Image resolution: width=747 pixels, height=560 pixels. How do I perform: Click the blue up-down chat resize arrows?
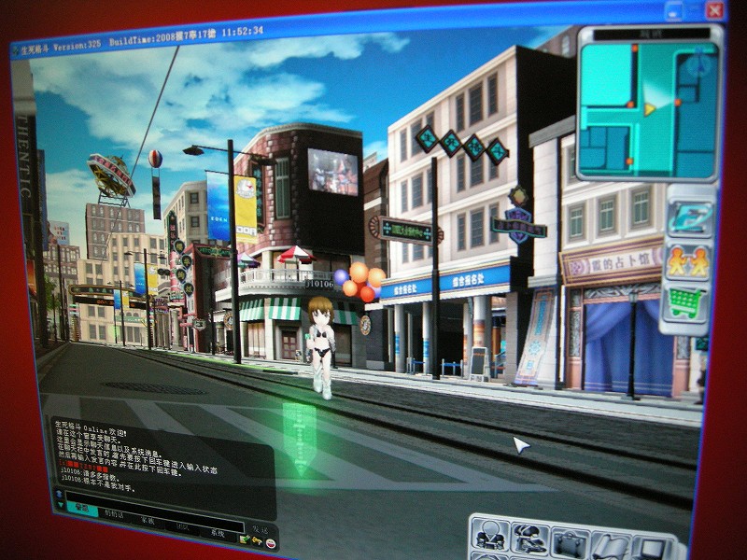tap(59, 494)
